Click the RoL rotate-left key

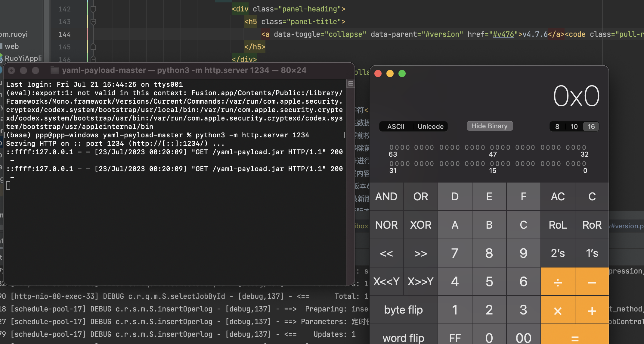coord(558,225)
